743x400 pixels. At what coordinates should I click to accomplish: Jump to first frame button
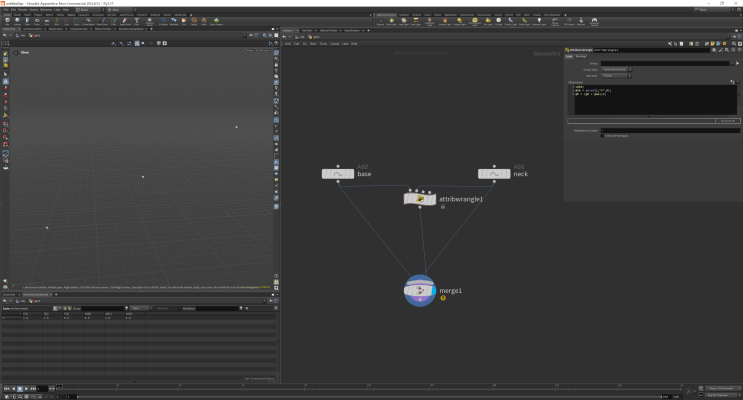[7, 389]
